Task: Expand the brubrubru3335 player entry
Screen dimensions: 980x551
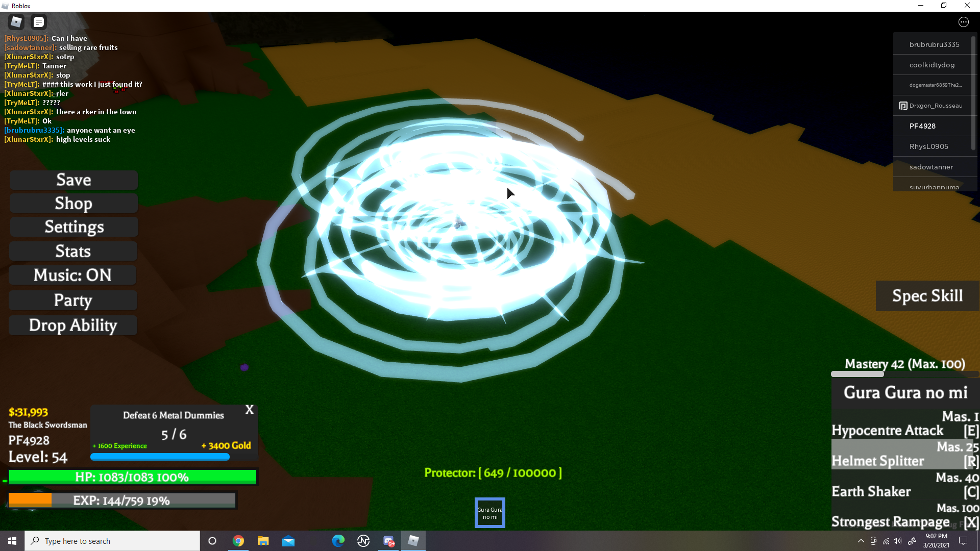Action: [934, 44]
